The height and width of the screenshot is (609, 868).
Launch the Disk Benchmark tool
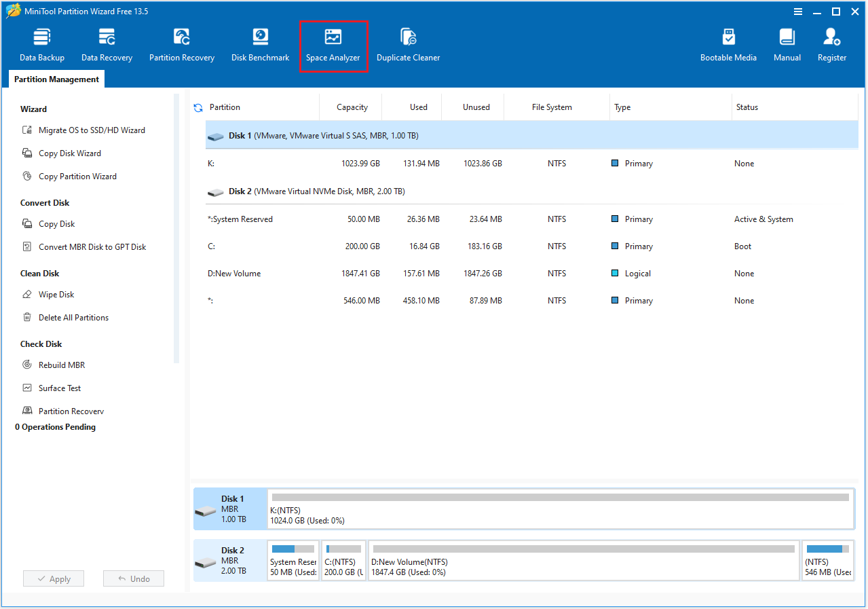260,43
